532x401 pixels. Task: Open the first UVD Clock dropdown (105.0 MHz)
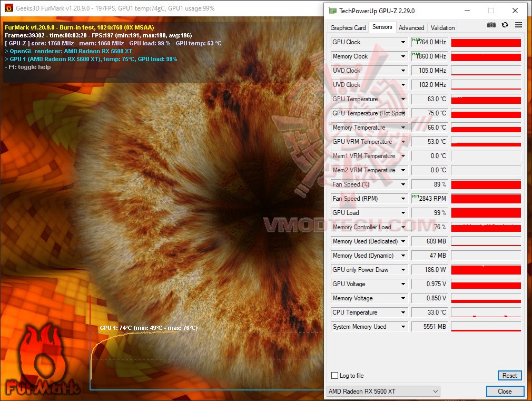[x=403, y=71]
